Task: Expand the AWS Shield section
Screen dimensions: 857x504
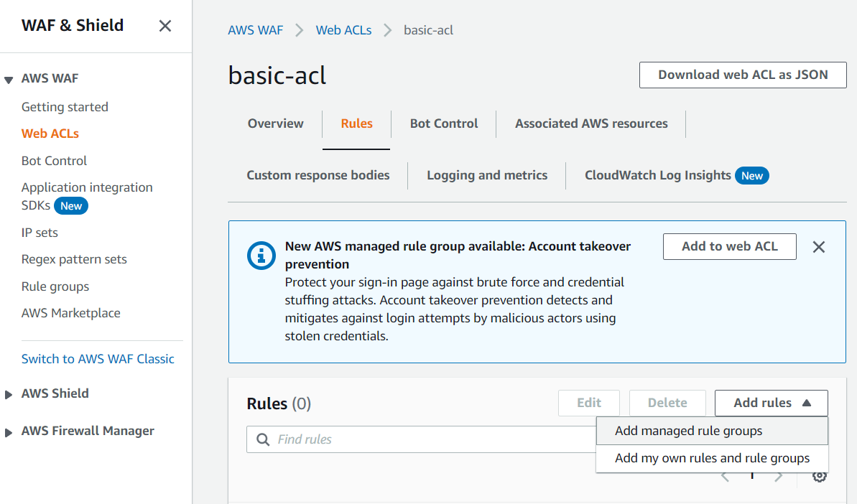Action: 9,394
